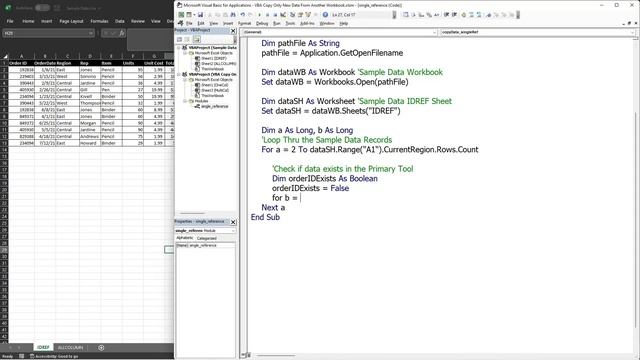Open the Insert menu in VBA editor

pos(228,23)
